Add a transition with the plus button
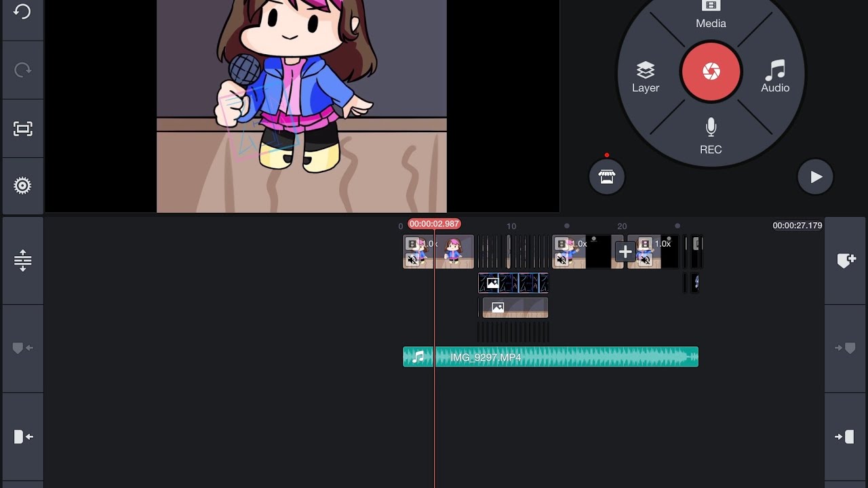 click(625, 252)
